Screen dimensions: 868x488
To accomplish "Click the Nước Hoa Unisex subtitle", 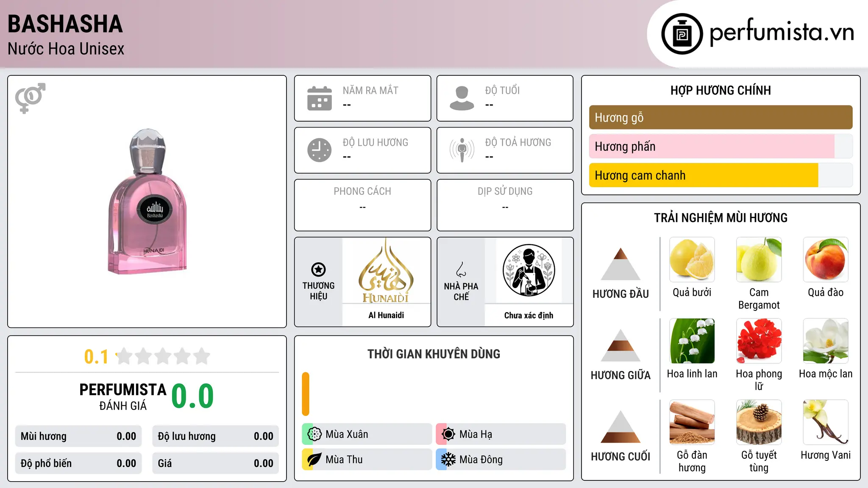I will tap(66, 49).
